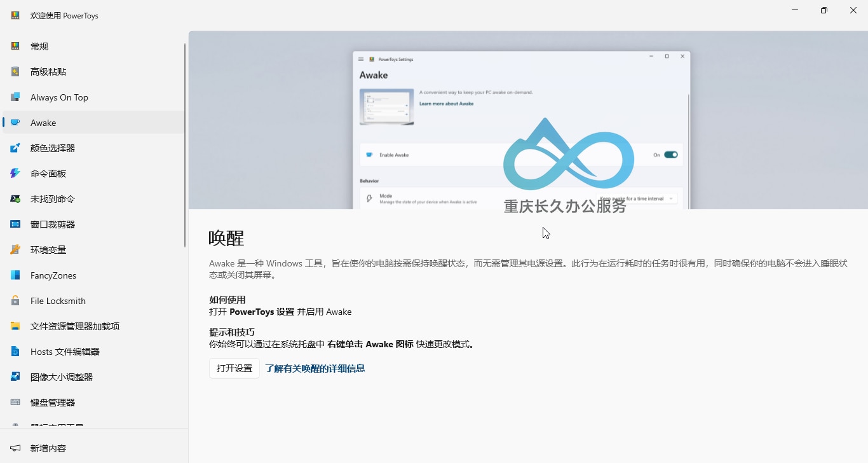
Task: Click the 图像大小调整器 icon
Action: [x=15, y=377]
